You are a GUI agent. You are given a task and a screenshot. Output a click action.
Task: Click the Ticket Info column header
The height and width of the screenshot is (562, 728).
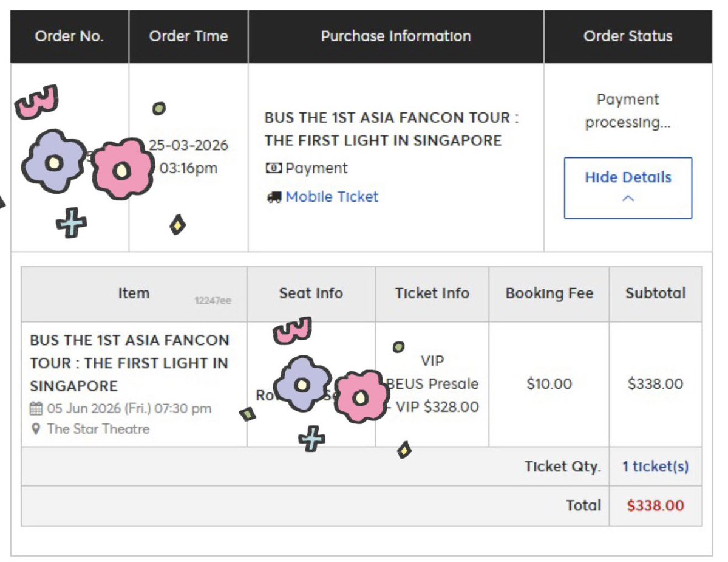[432, 293]
